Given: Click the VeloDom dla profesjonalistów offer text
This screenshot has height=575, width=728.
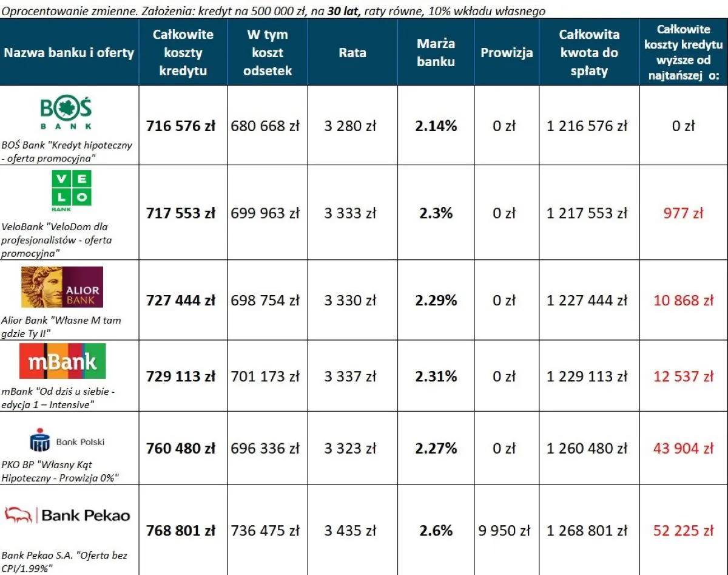Looking at the screenshot, I should 56,239.
